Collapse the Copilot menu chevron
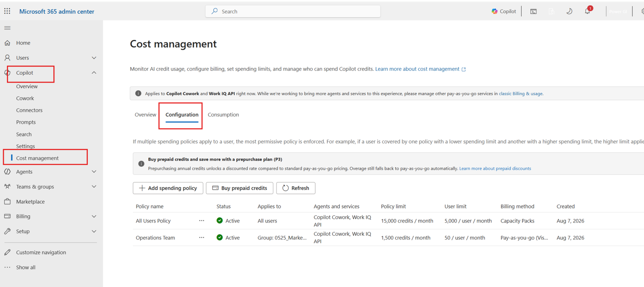644x287 pixels. (94, 73)
